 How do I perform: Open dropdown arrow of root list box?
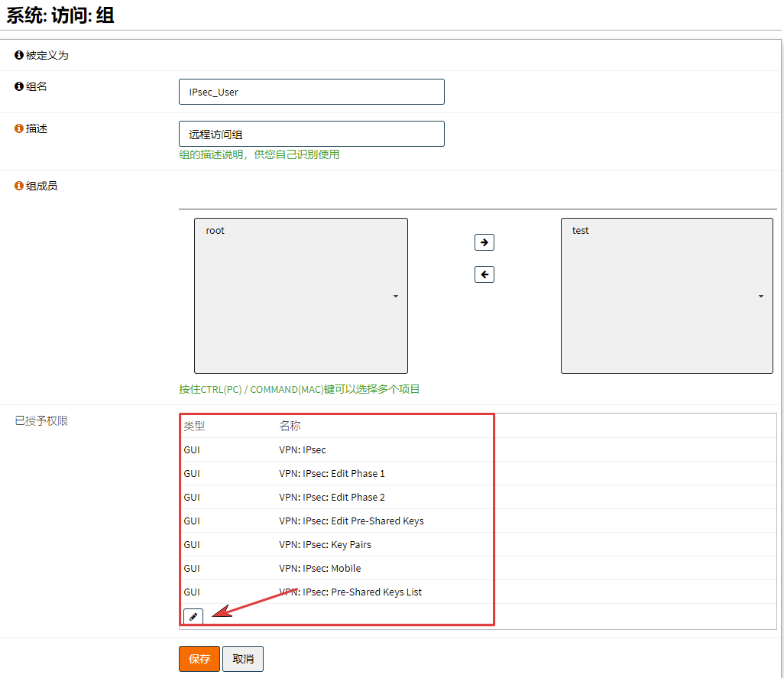tap(396, 296)
